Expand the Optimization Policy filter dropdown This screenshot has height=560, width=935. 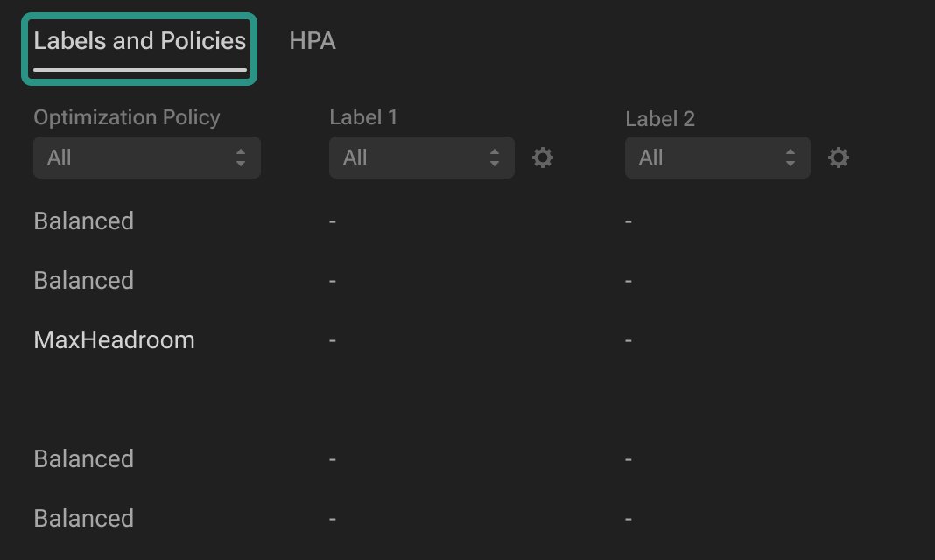pos(146,157)
